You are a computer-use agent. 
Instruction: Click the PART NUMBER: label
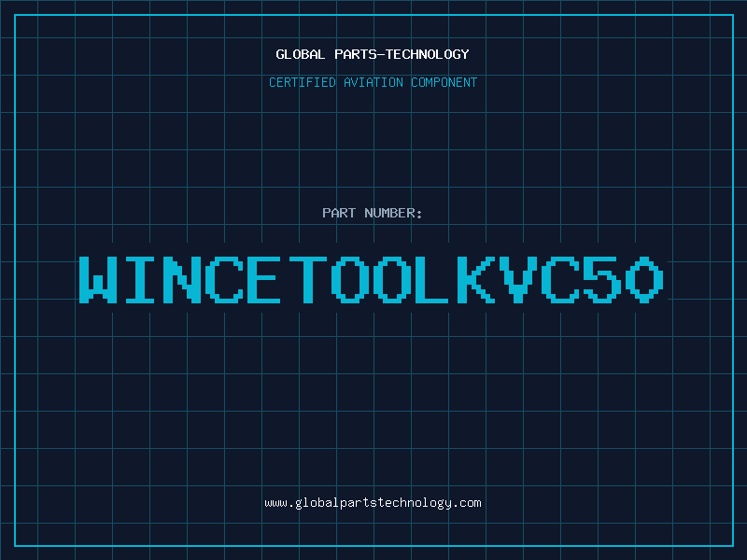[373, 213]
